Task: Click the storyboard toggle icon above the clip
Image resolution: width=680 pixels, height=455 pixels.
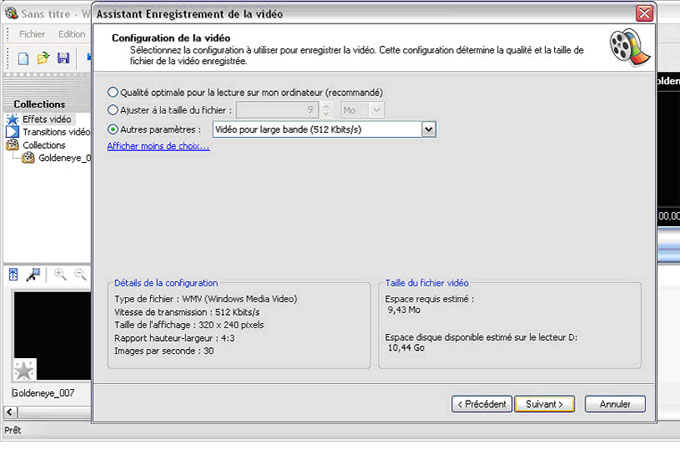Action: (x=13, y=274)
